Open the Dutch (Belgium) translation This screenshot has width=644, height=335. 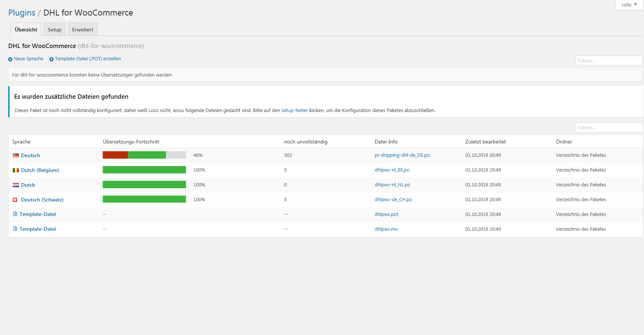40,170
